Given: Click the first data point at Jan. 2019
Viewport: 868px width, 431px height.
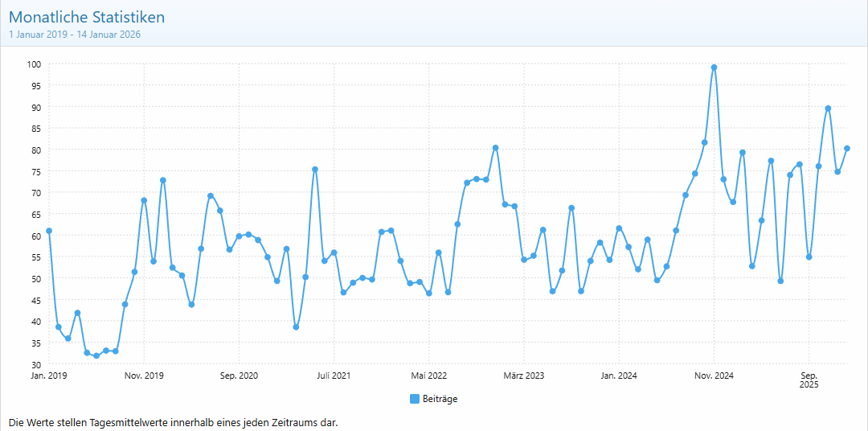Looking at the screenshot, I should pyautogui.click(x=49, y=231).
